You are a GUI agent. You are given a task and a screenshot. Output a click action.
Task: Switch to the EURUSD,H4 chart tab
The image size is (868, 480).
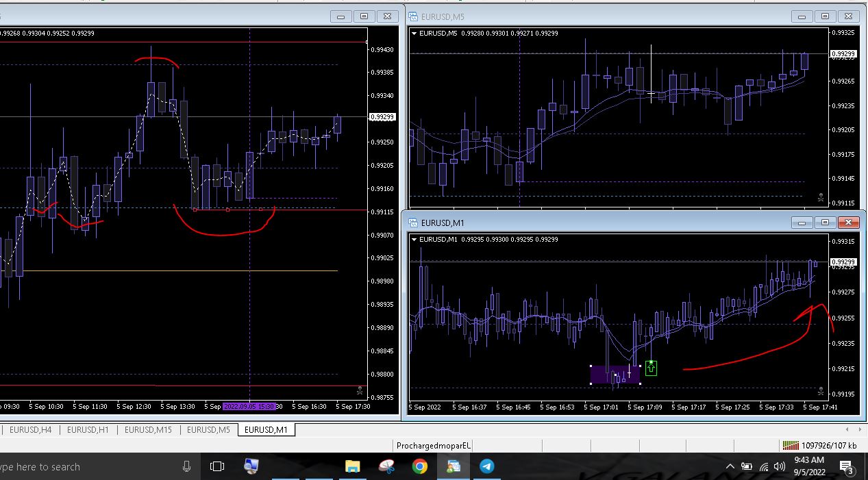tap(30, 430)
